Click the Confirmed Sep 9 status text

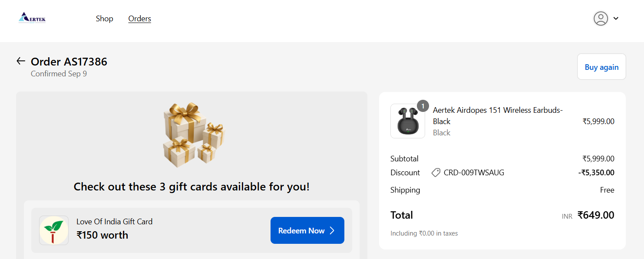pyautogui.click(x=59, y=74)
